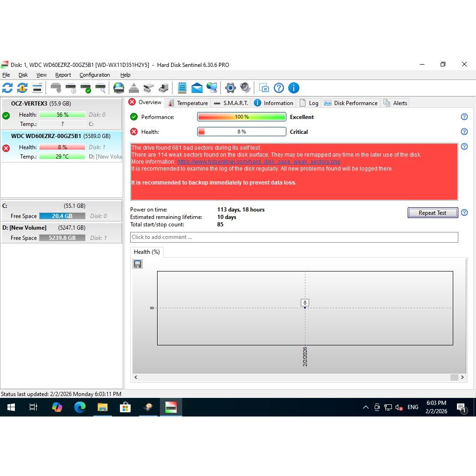The width and height of the screenshot is (476, 476).
Task: Open the S.M.A.R.T. tab
Action: [231, 103]
